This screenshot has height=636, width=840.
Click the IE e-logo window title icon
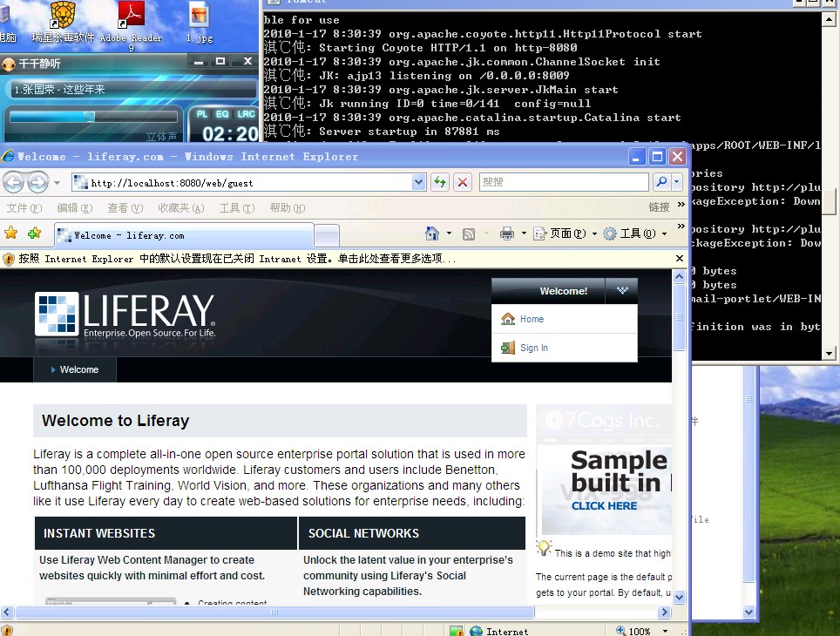(8, 156)
